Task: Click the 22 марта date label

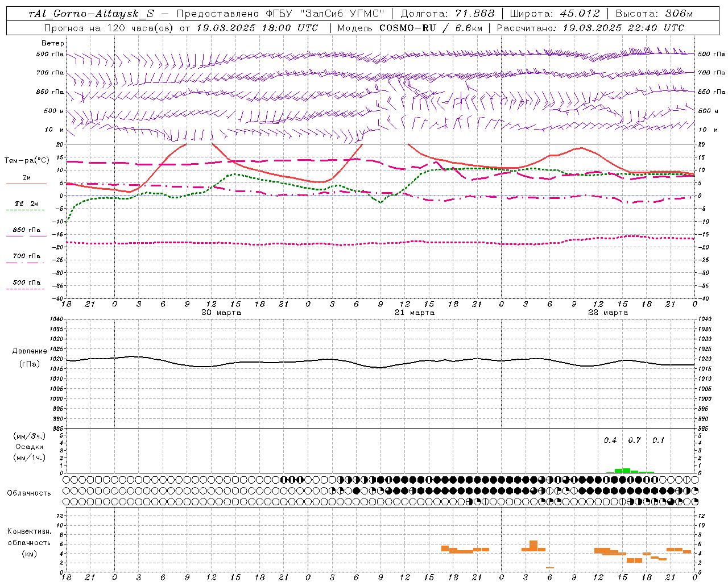Action: click(608, 312)
